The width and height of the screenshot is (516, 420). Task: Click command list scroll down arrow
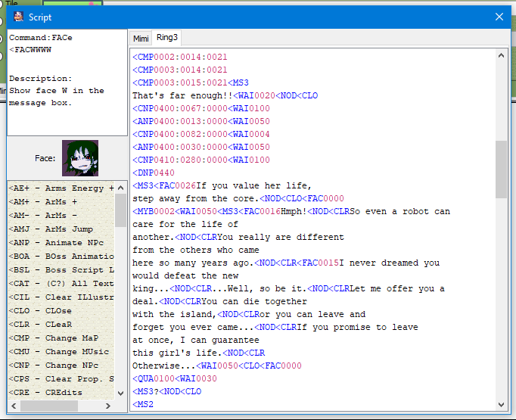(x=121, y=394)
